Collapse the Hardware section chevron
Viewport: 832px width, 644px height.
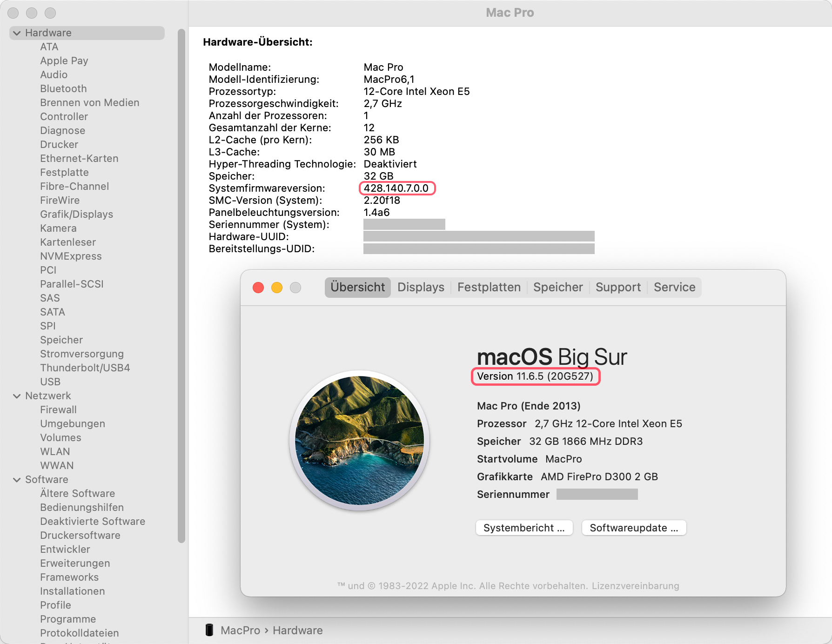tap(17, 33)
